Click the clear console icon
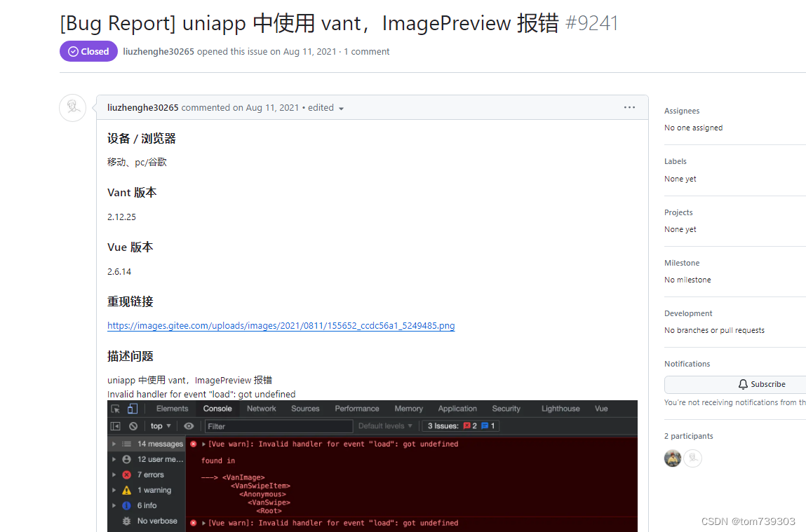 pos(133,424)
